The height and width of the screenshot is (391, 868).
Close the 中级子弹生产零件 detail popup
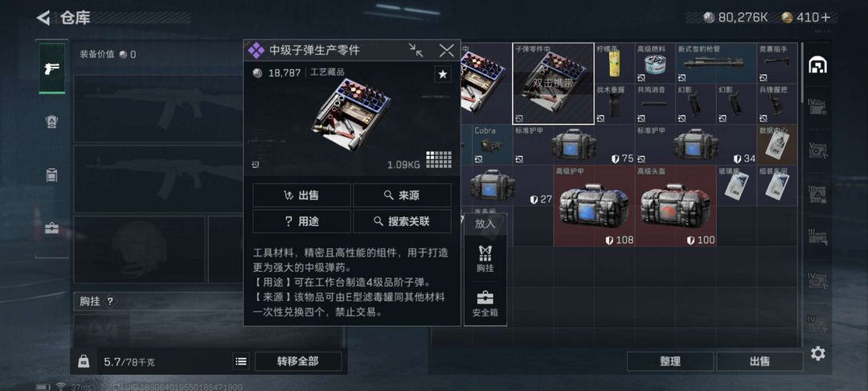(446, 51)
